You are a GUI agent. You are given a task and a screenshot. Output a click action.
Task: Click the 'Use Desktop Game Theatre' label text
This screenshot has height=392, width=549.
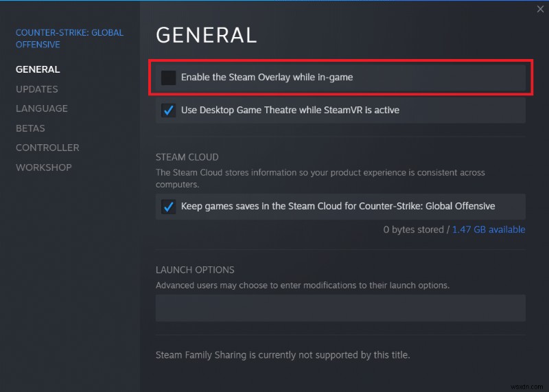pyautogui.click(x=290, y=110)
